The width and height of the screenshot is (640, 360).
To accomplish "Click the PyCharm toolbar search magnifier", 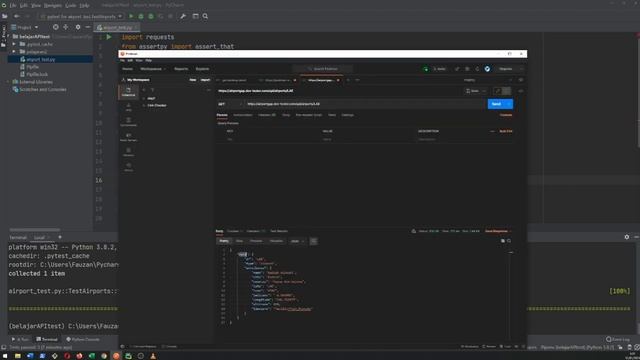I will coord(205,16).
